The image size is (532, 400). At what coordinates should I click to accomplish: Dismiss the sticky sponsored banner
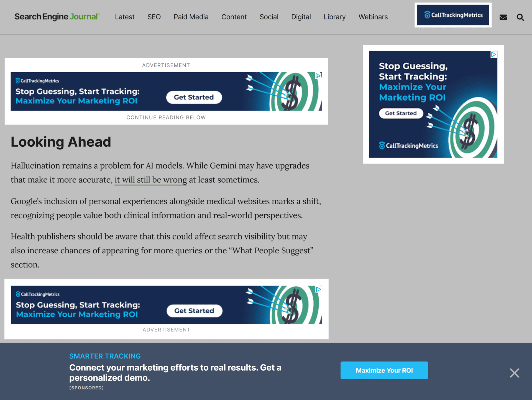(514, 373)
